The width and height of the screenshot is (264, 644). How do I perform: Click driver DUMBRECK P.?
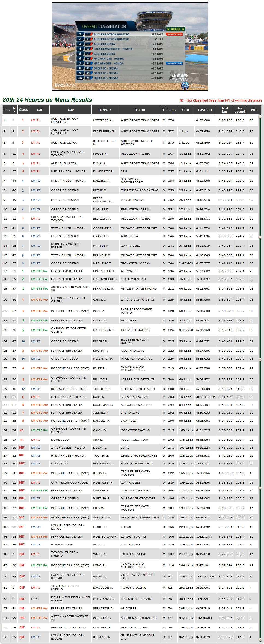point(103,171)
